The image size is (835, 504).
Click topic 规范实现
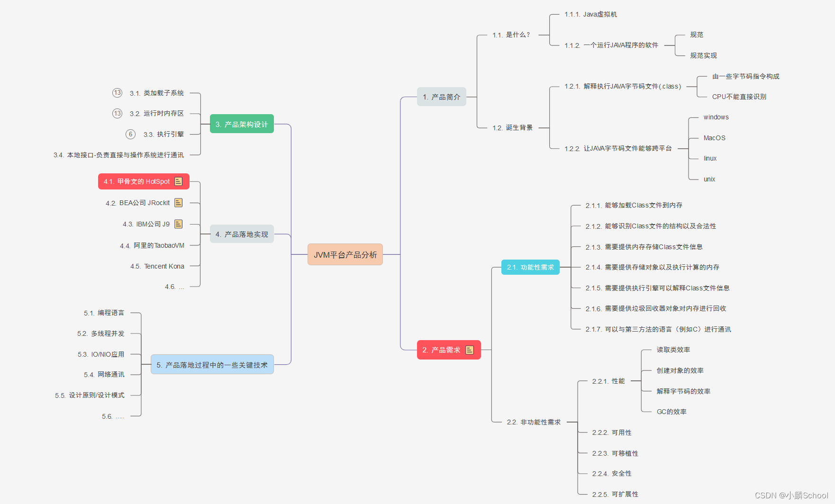(x=703, y=56)
